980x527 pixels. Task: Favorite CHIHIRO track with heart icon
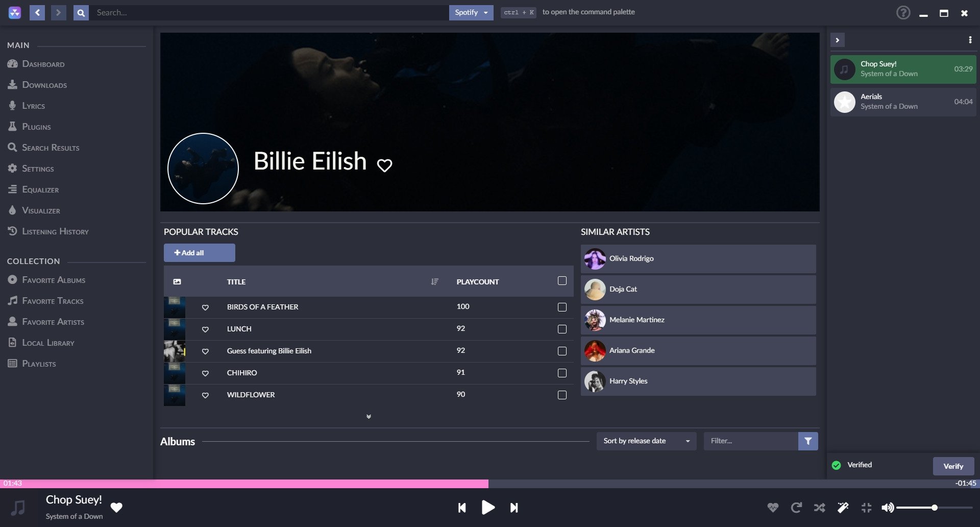pos(205,373)
